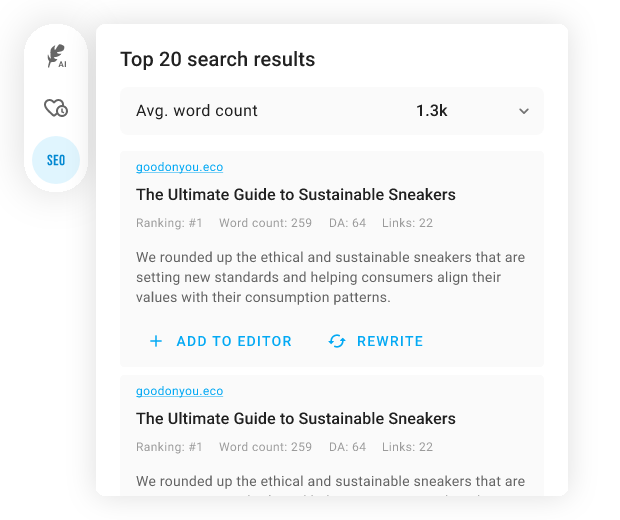Screen dimensions: 620x520
Task: Click the rewrite arrows icon
Action: 337,341
